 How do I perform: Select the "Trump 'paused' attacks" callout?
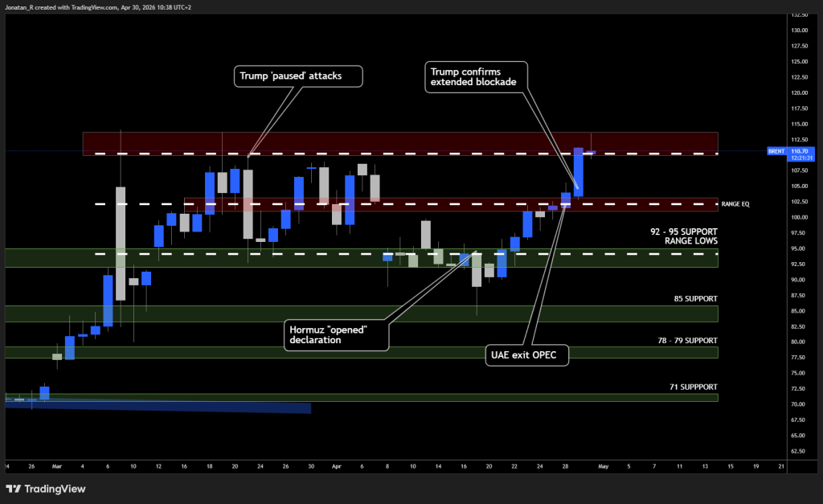pos(299,76)
